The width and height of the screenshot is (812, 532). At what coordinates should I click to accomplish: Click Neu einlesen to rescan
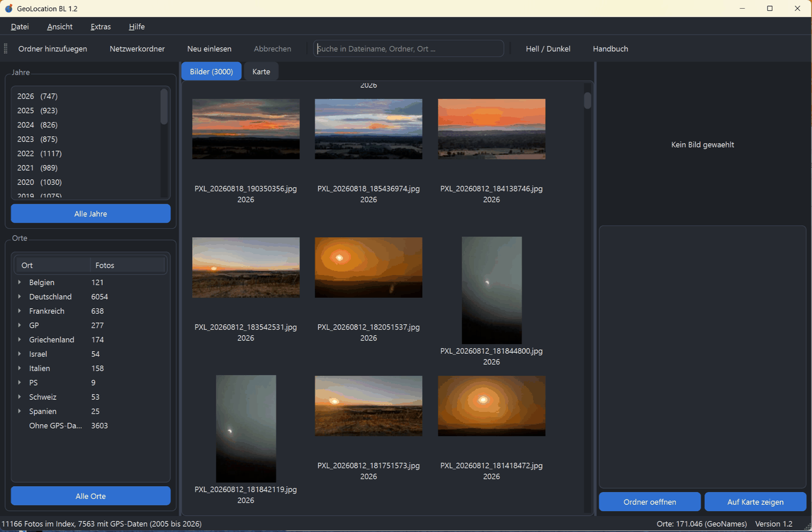(x=209, y=49)
